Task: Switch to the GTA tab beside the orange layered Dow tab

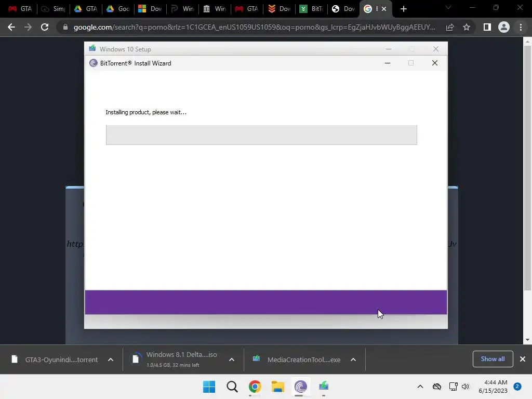Action: tap(247, 9)
